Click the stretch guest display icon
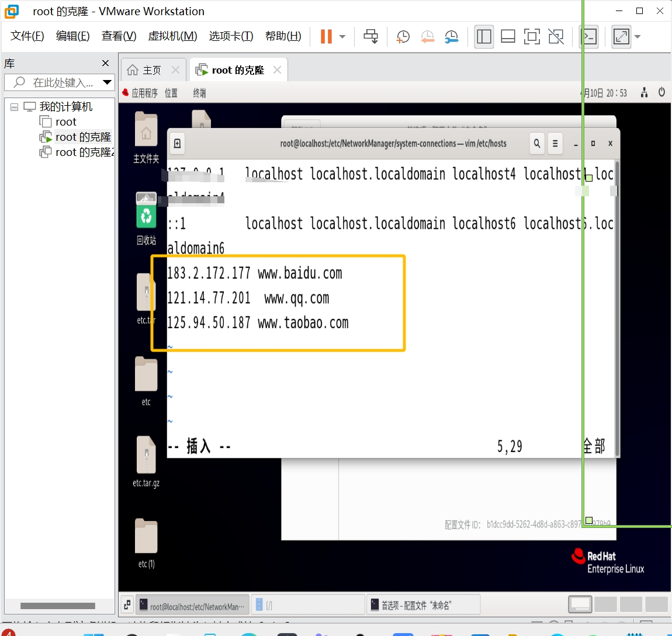This screenshot has height=636, width=672. point(621,37)
